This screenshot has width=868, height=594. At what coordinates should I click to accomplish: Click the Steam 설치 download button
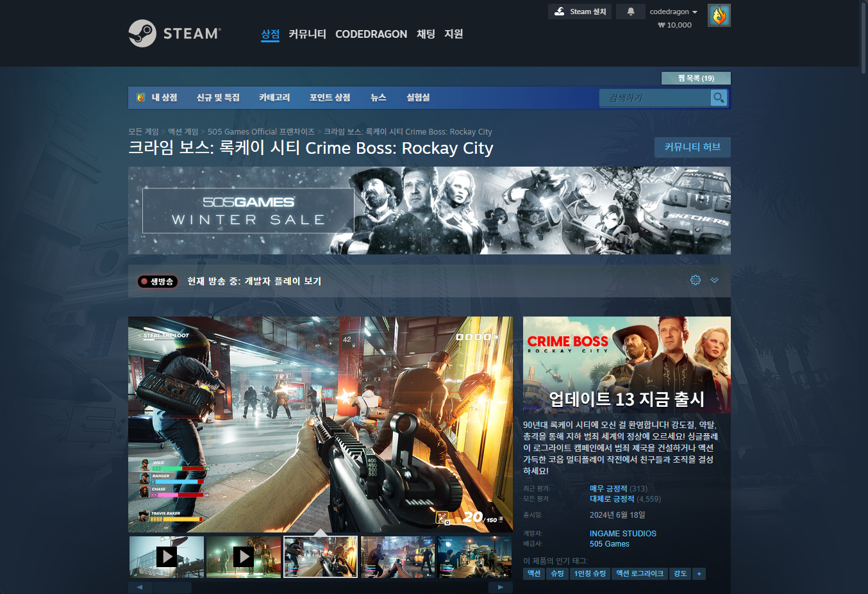pyautogui.click(x=580, y=12)
